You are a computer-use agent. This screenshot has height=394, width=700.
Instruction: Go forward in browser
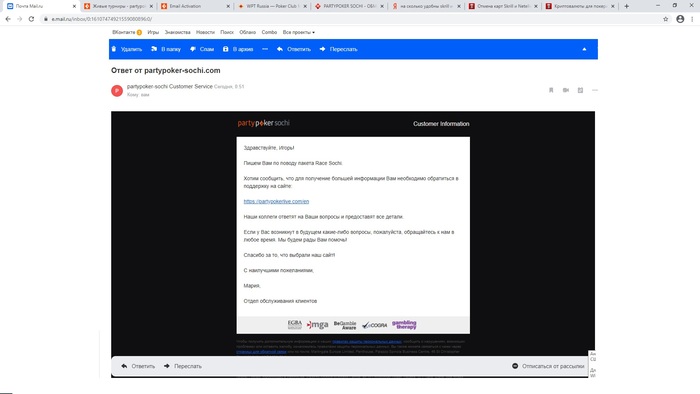click(19, 19)
